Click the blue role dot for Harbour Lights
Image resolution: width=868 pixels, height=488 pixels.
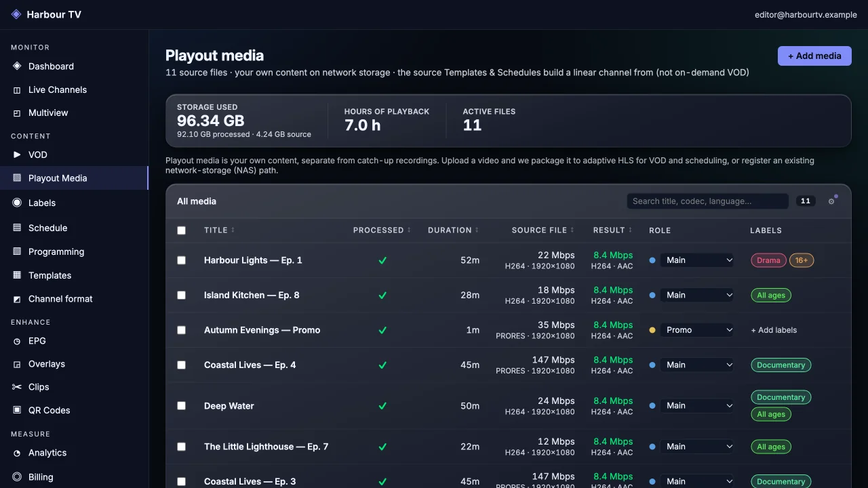pyautogui.click(x=652, y=260)
